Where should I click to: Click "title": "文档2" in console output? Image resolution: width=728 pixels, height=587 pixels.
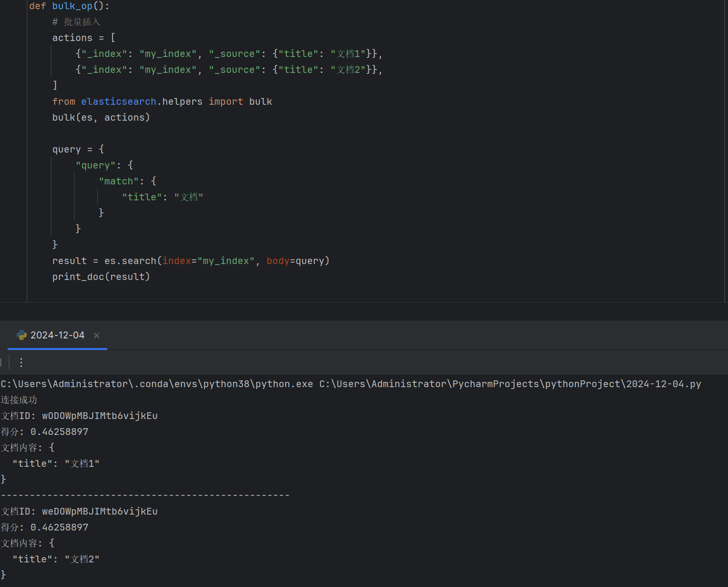tap(56, 559)
